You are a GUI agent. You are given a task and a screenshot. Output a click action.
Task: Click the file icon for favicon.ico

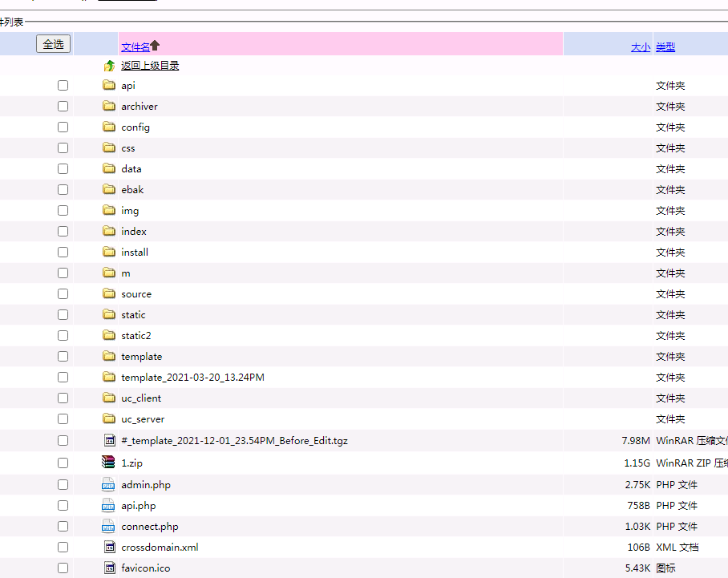coord(110,568)
